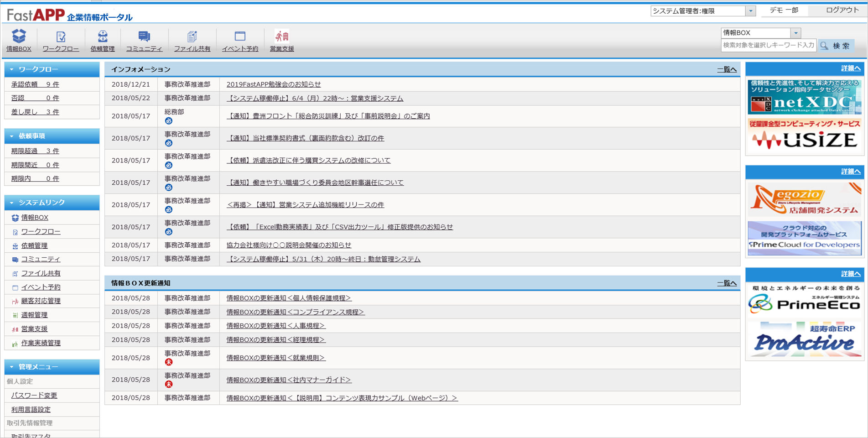Viewport: 868px width, 438px height.
Task: Open 情報BOX from top toolbar icon
Action: (x=19, y=40)
